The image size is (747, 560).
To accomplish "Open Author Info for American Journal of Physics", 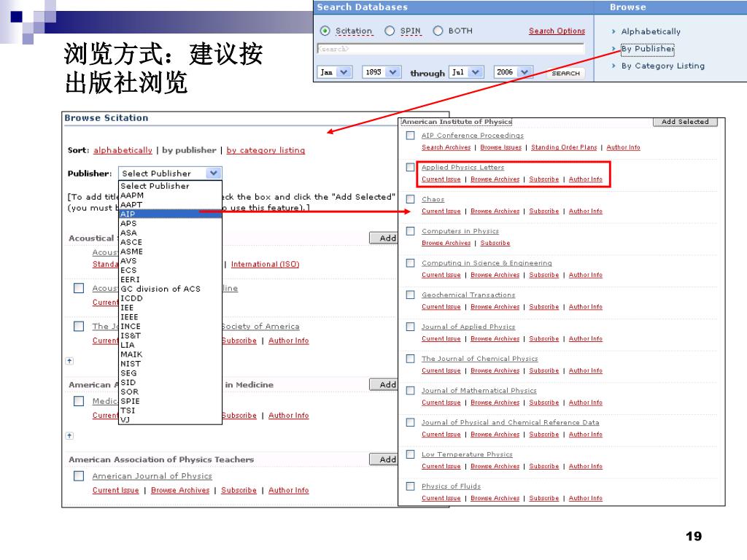I will click(x=288, y=491).
